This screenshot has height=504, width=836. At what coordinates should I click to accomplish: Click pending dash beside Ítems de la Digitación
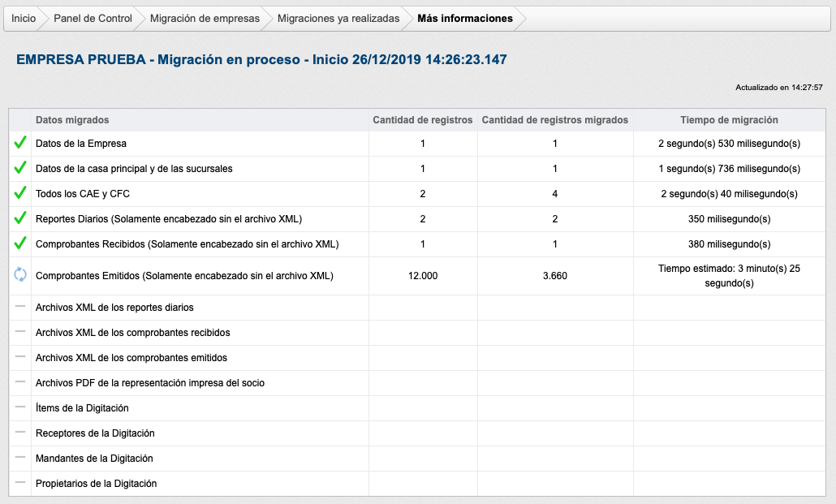(x=20, y=407)
